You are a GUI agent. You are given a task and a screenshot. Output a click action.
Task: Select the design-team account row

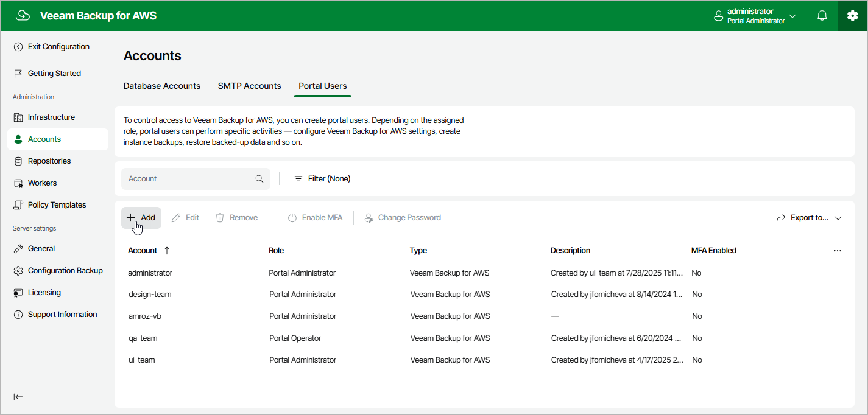click(485, 295)
